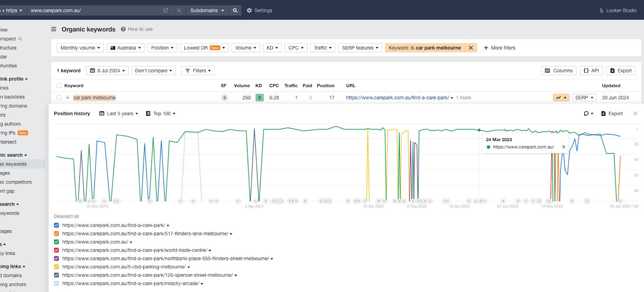644x292 pixels.
Task: Open organic competitors in sidebar
Action: [x=16, y=182]
